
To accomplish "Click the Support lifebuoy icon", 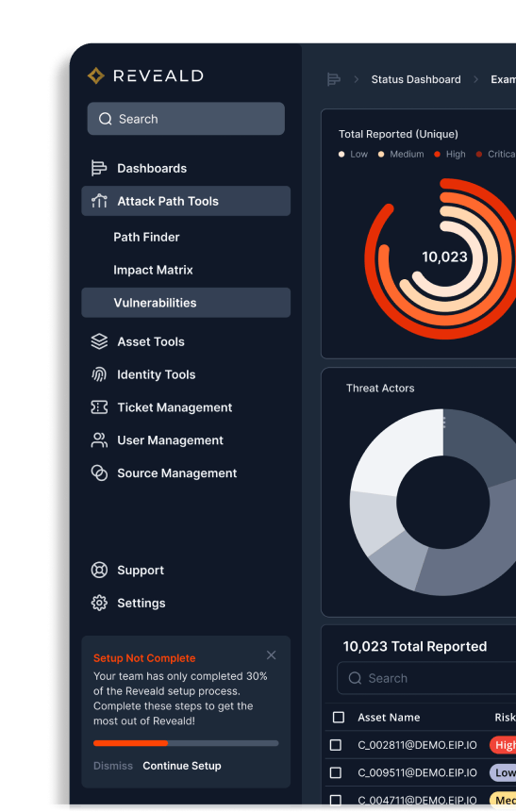I will point(99,571).
